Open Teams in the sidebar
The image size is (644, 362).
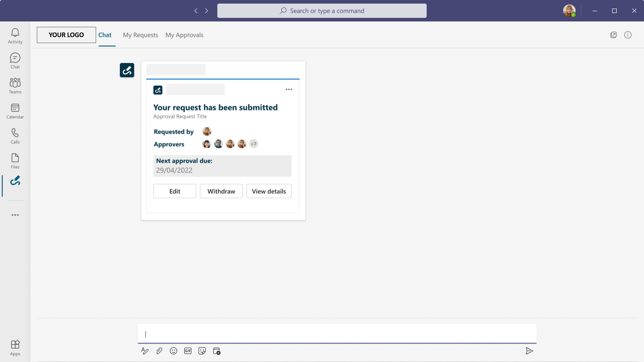15,86
